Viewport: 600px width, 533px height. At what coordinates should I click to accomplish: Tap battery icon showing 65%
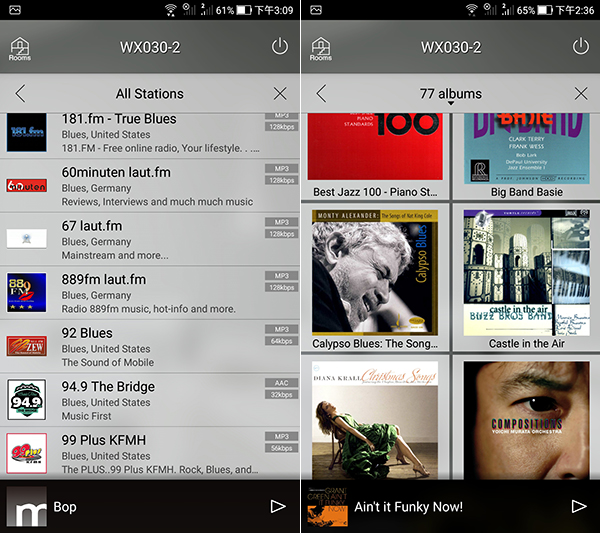(x=545, y=10)
